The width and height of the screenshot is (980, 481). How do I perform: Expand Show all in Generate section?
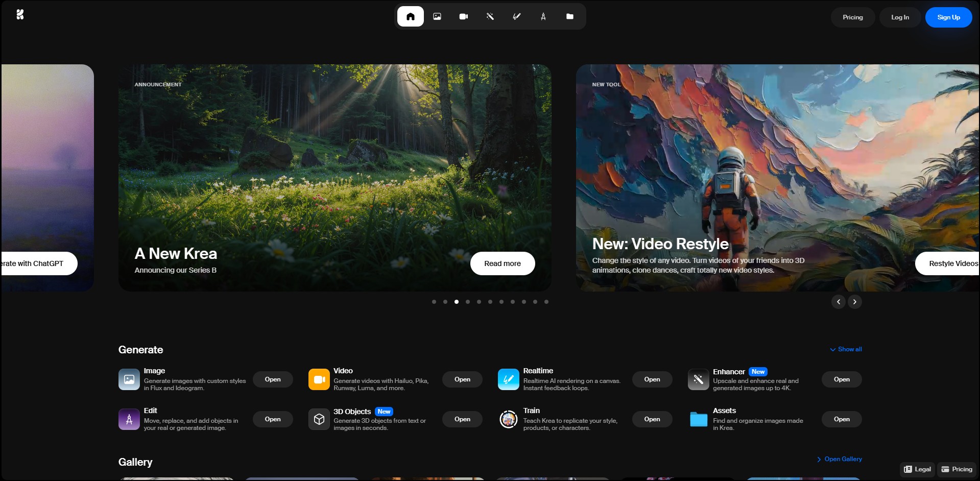[846, 349]
